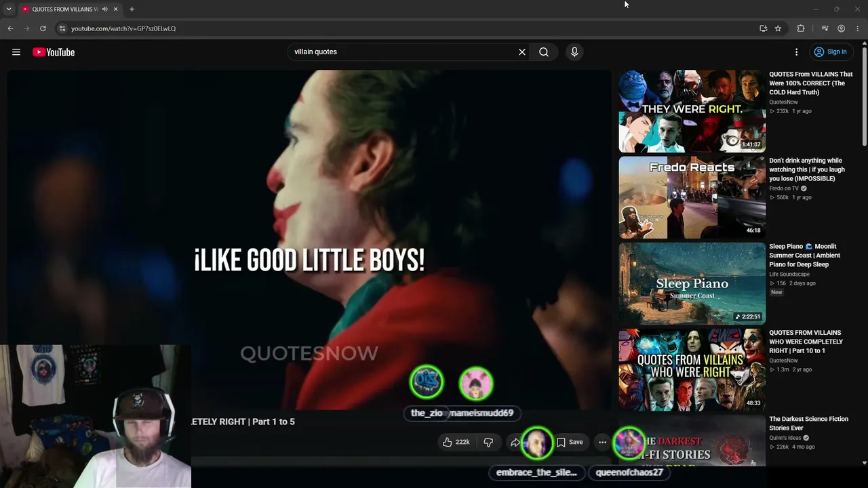Open the Fredo Reacts video thumbnail

point(692,198)
